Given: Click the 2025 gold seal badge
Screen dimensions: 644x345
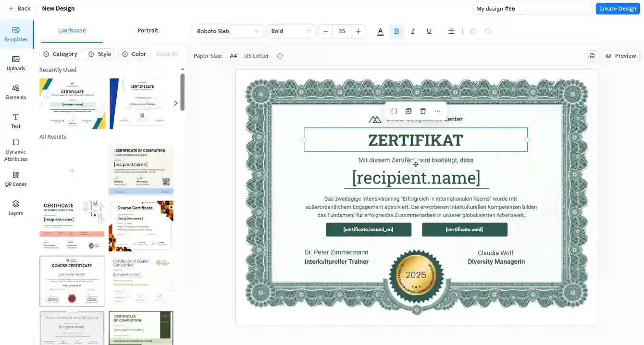Looking at the screenshot, I should (416, 275).
